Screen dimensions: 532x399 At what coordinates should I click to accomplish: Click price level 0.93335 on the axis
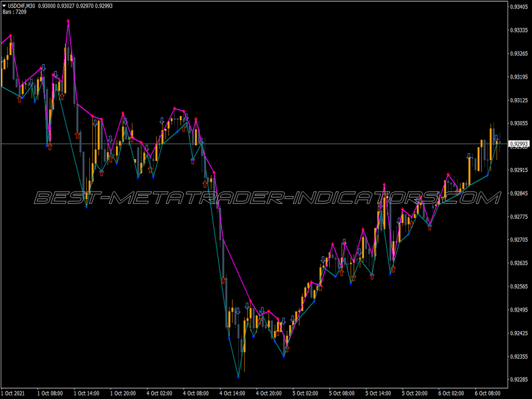[x=519, y=30]
